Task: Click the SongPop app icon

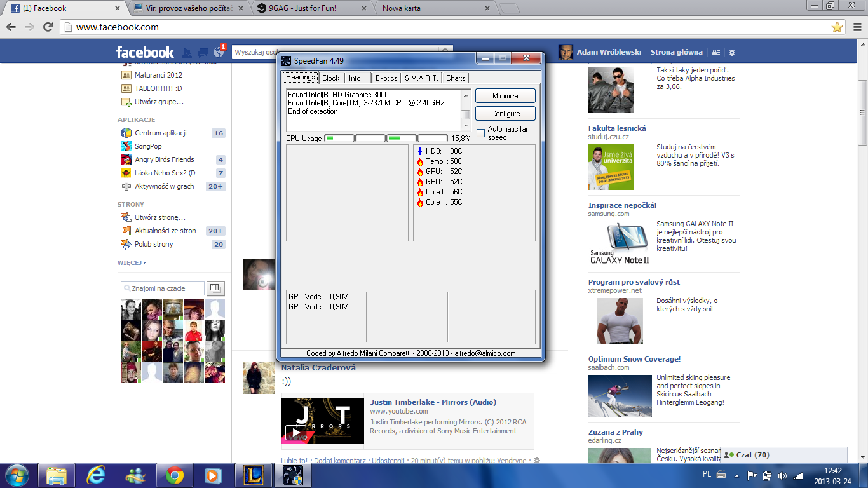Action: (x=126, y=146)
